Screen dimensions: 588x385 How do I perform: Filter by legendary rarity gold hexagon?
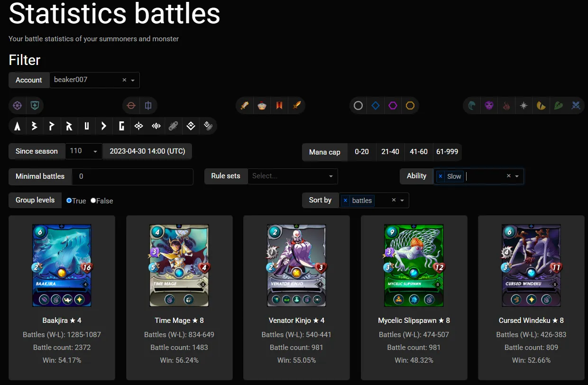click(410, 106)
